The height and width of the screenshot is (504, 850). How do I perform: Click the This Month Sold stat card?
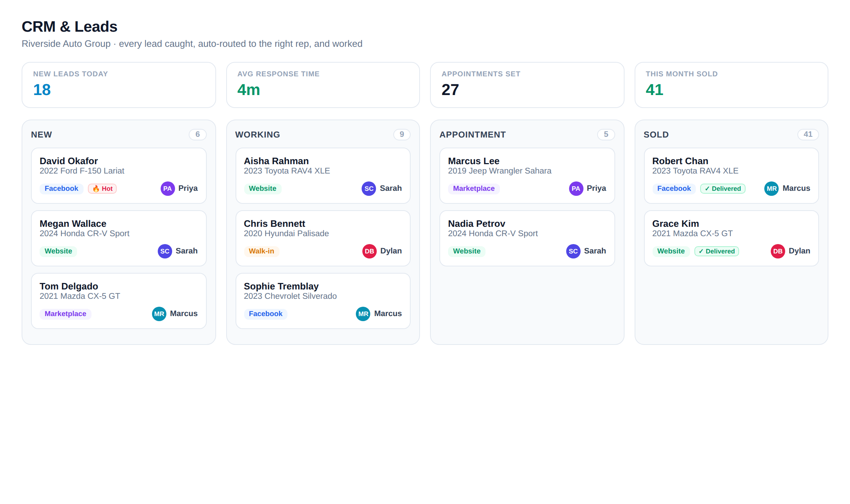(732, 85)
